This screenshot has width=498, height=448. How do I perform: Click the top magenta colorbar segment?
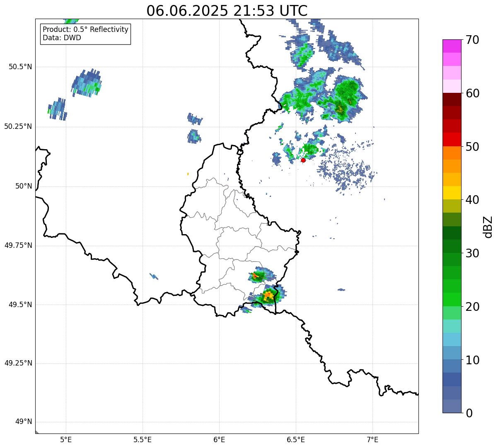point(452,46)
